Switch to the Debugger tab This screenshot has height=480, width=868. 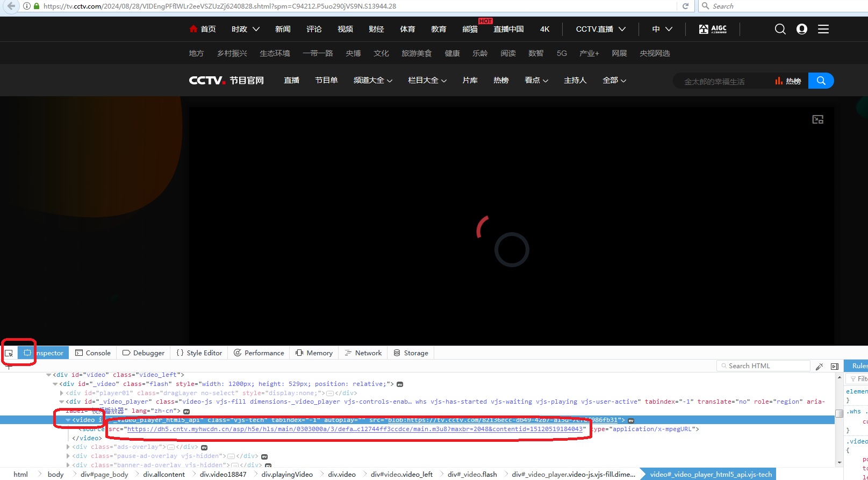[x=144, y=353]
